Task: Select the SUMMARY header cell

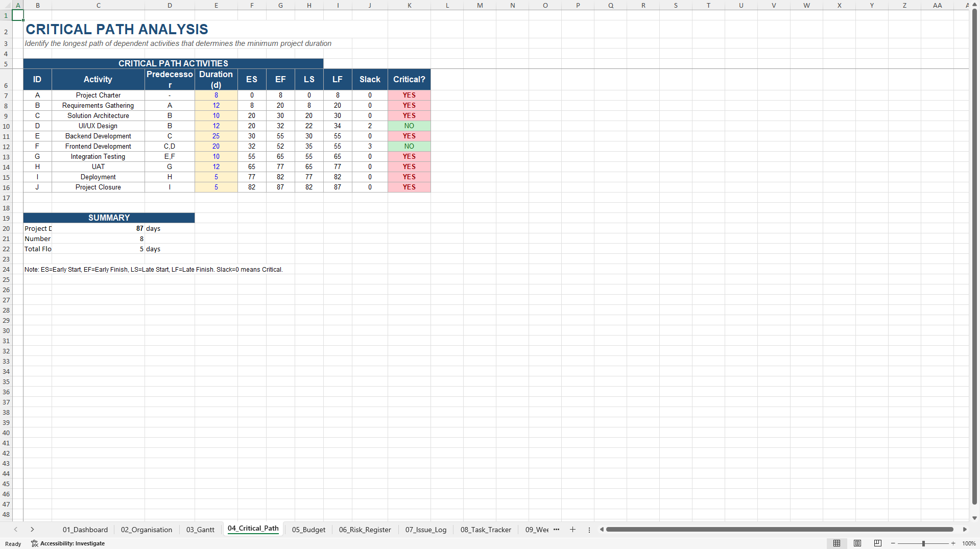Action: (x=109, y=218)
